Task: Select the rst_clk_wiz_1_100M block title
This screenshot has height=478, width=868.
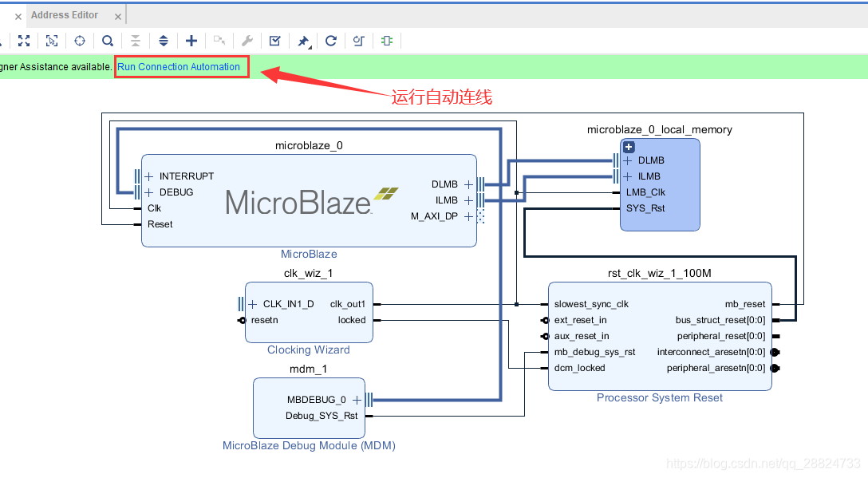Action: pos(659,273)
